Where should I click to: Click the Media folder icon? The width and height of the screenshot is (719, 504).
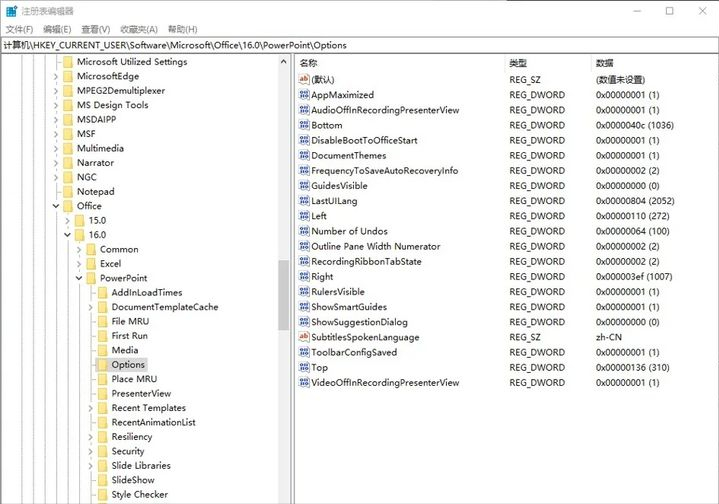pos(103,350)
